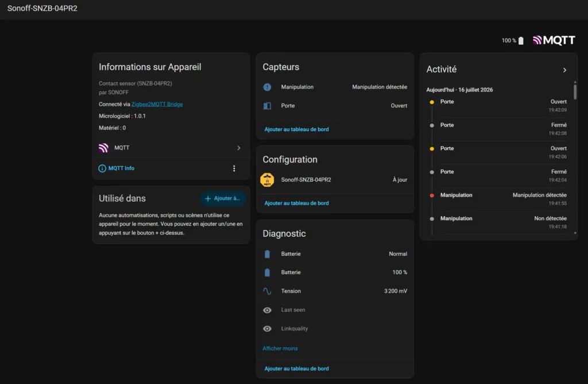Click the Porte door icon in Capteurs

click(x=267, y=106)
